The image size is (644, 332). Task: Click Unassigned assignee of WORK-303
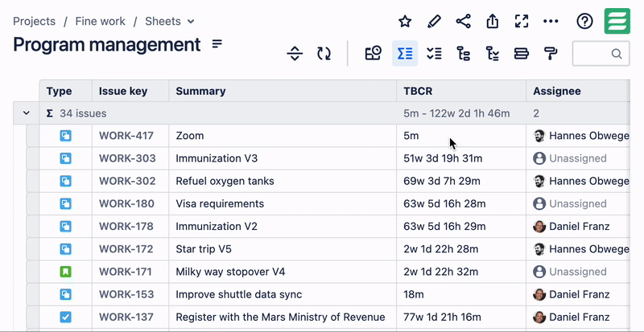[x=570, y=158]
